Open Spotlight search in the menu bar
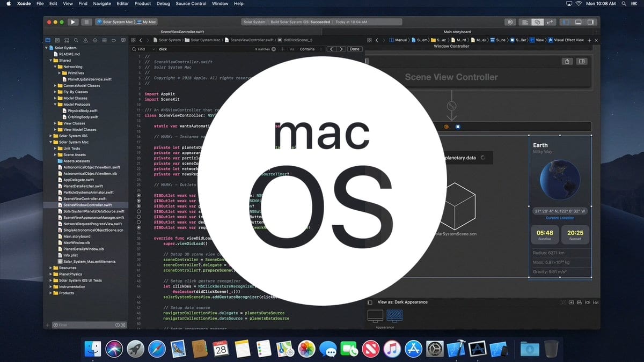 [624, 4]
